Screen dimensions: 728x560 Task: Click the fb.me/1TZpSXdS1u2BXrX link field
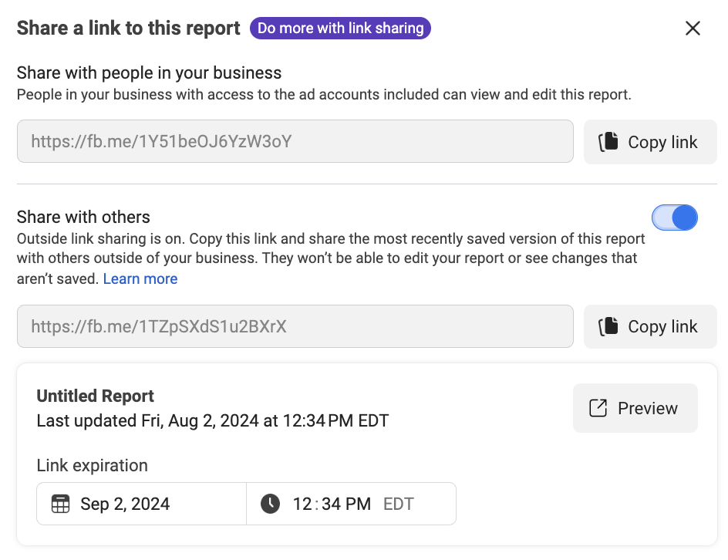coord(295,326)
